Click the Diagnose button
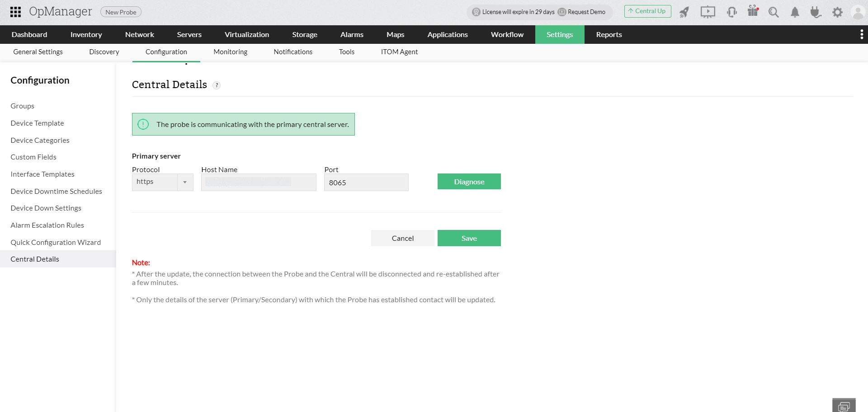Screen dimensions: 868x412 (469, 182)
